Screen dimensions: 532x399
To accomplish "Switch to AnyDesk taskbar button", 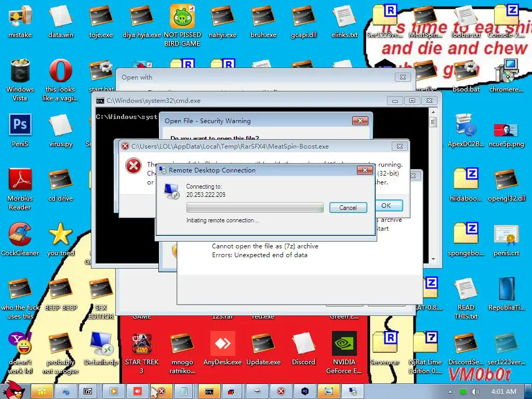I will point(137,391).
